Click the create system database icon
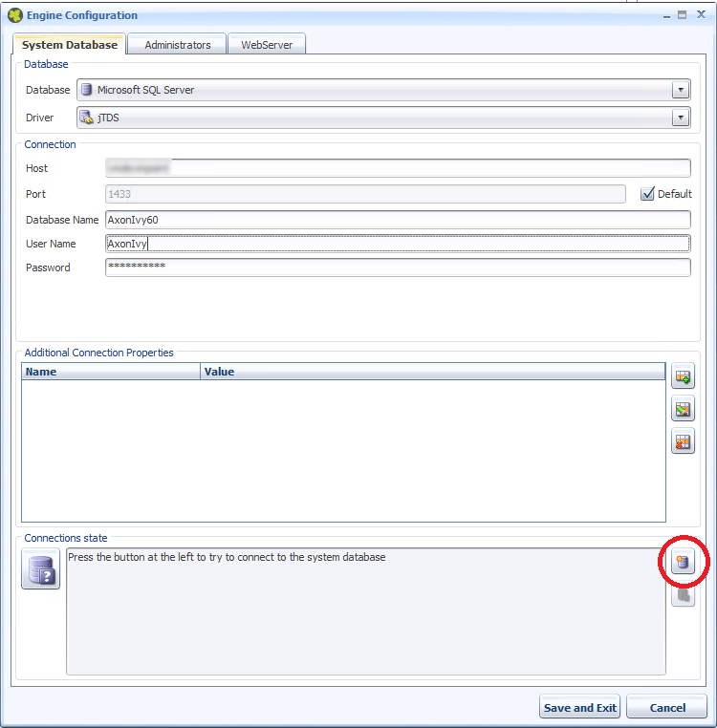 (683, 563)
